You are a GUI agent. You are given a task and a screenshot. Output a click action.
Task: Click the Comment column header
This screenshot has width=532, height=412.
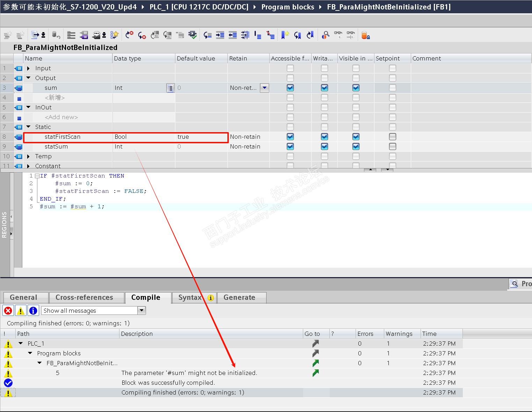pyautogui.click(x=471, y=58)
